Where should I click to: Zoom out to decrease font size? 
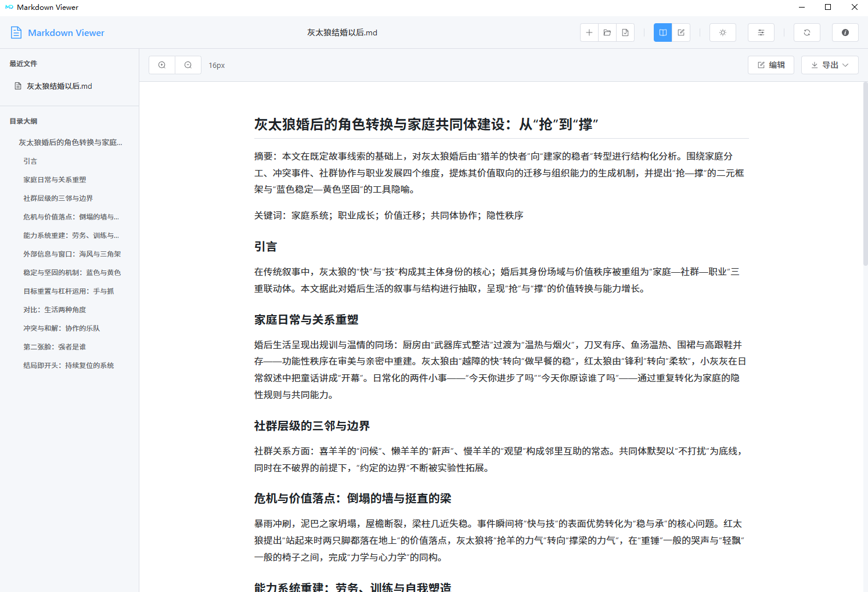[x=188, y=64]
